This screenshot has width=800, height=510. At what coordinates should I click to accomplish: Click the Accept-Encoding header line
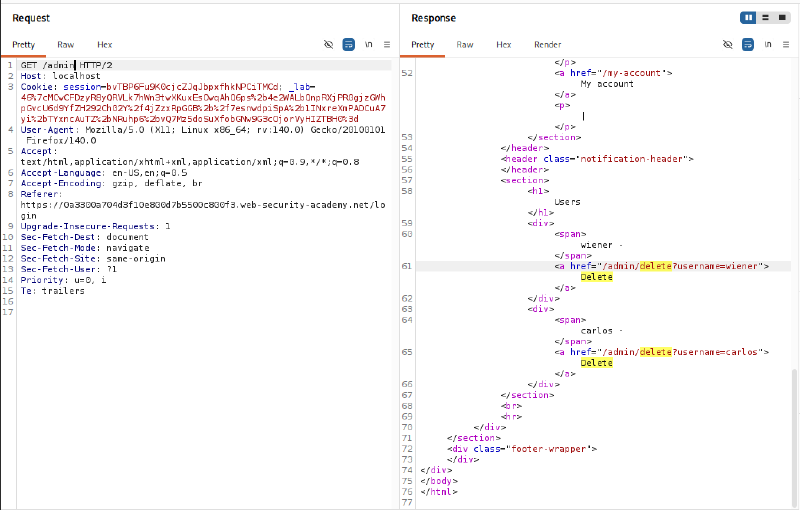click(111, 183)
